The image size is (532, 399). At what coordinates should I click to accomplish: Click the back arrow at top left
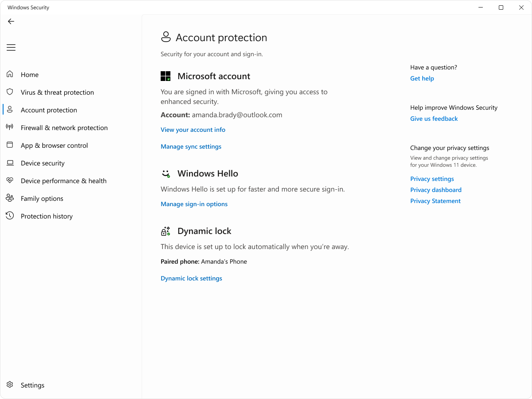[x=11, y=21]
